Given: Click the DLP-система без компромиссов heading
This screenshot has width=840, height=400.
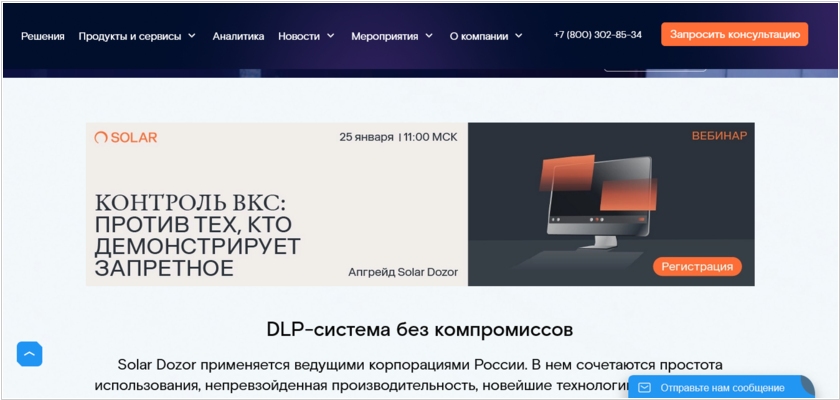Looking at the screenshot, I should coord(420,329).
